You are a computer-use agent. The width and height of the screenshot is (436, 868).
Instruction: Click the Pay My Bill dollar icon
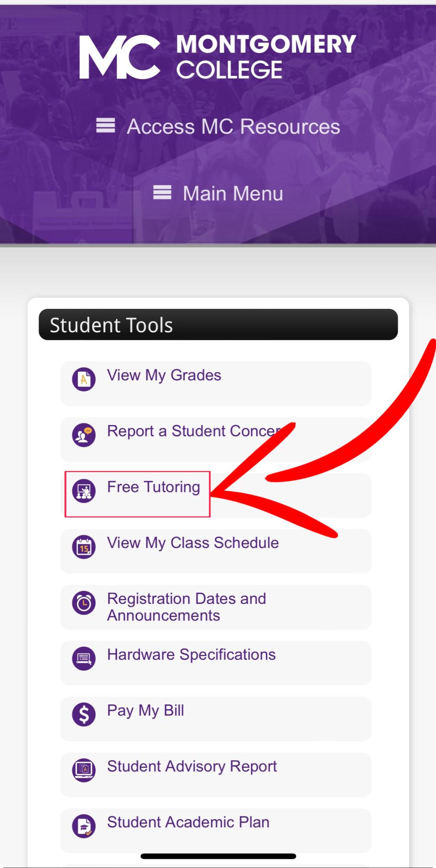click(x=84, y=714)
